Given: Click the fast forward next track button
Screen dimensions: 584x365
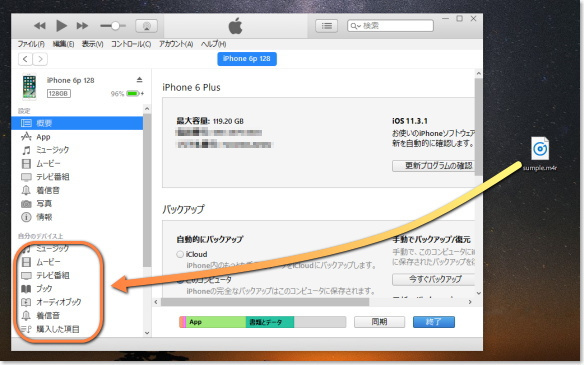Looking at the screenshot, I should pos(82,26).
